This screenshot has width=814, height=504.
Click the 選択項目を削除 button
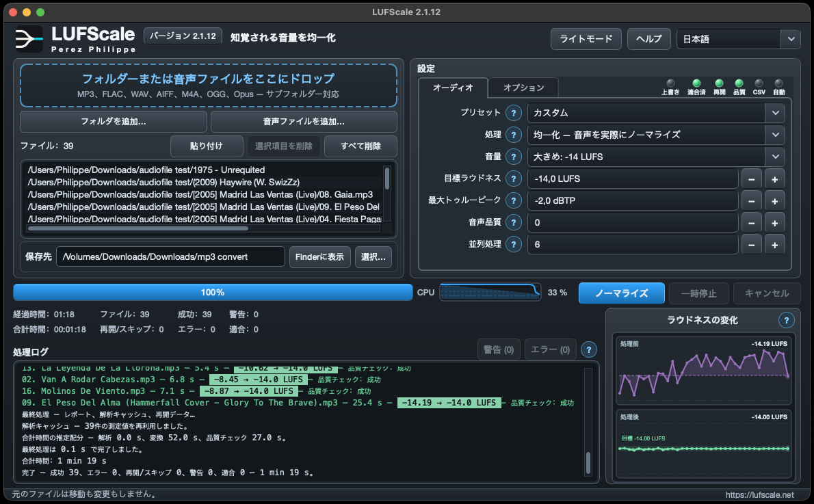pos(283,146)
